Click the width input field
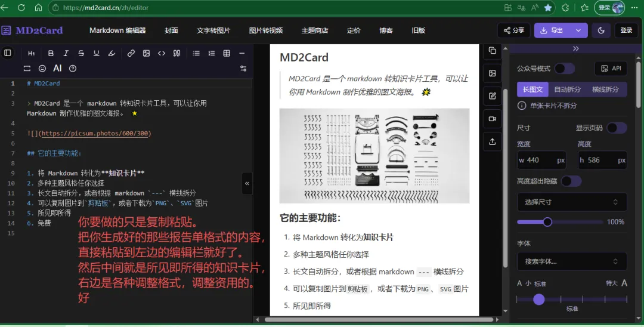The image size is (644, 327). tap(541, 160)
